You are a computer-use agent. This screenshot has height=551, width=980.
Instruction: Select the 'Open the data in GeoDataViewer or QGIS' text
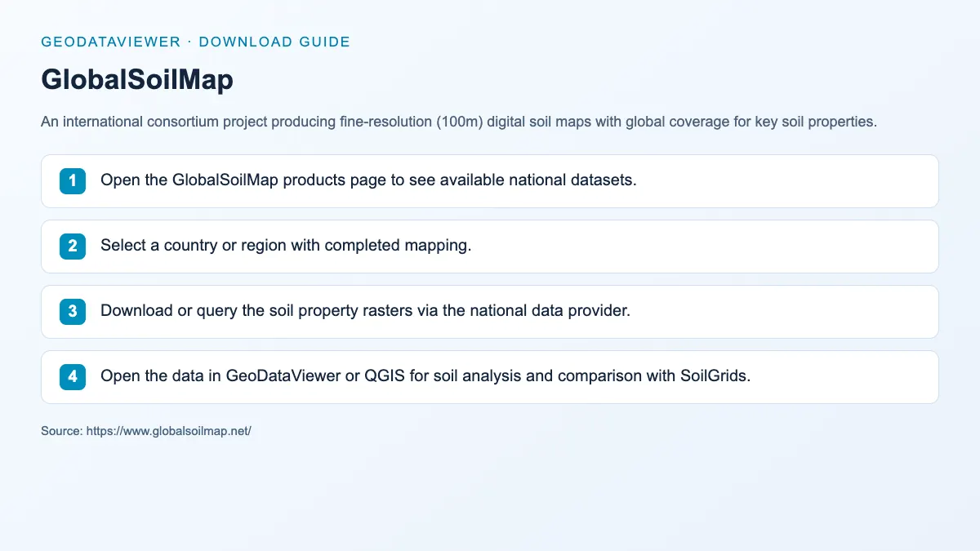point(425,376)
